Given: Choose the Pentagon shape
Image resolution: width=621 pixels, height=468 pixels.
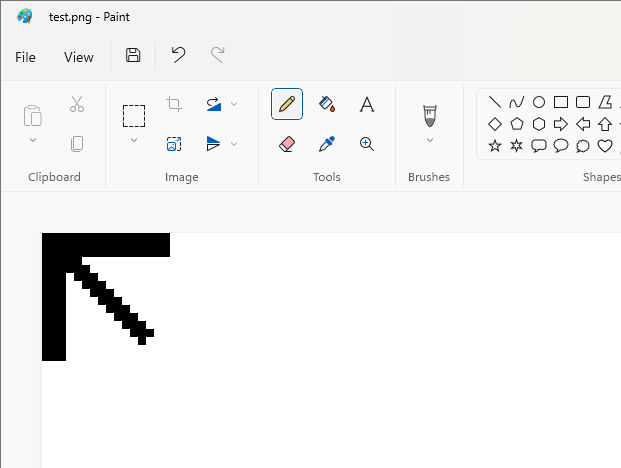Looking at the screenshot, I should tap(517, 124).
